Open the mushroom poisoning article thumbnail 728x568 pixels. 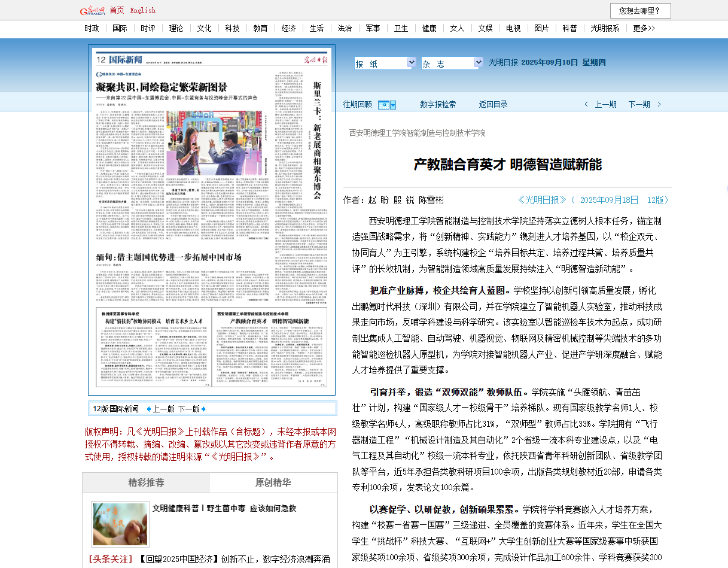[120, 524]
